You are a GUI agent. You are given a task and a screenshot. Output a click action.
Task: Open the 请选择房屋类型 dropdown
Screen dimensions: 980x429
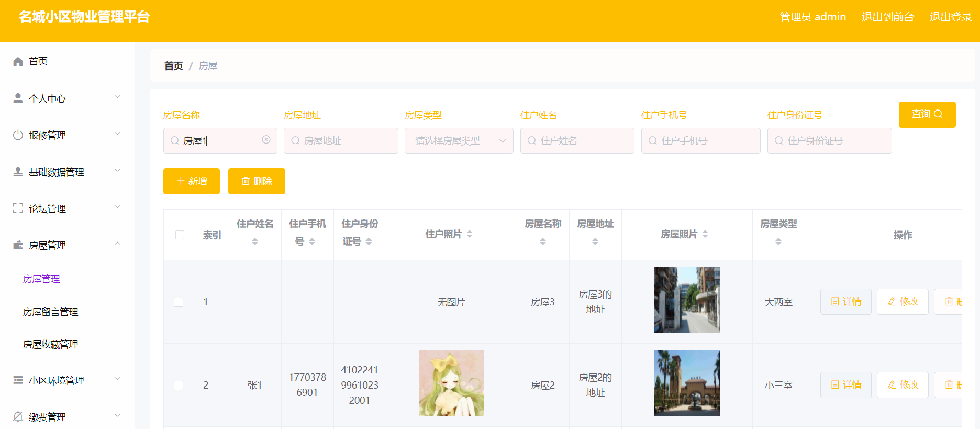[459, 141]
